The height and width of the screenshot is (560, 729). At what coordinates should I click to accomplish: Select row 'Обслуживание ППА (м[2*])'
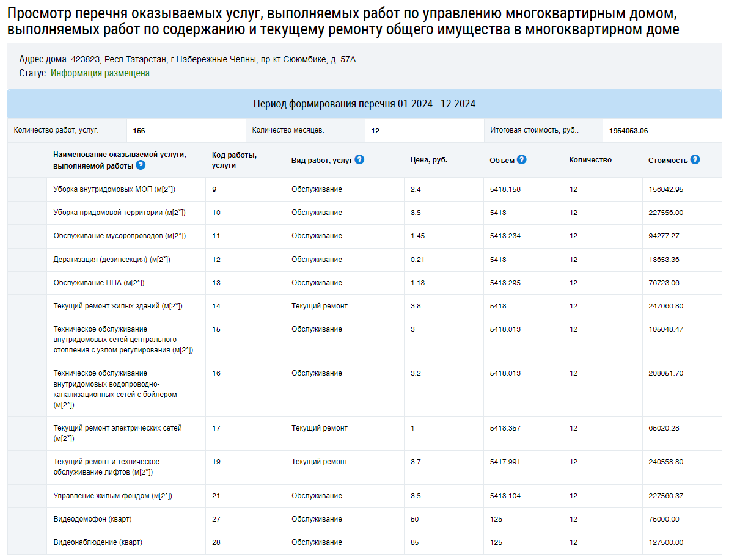click(x=364, y=283)
